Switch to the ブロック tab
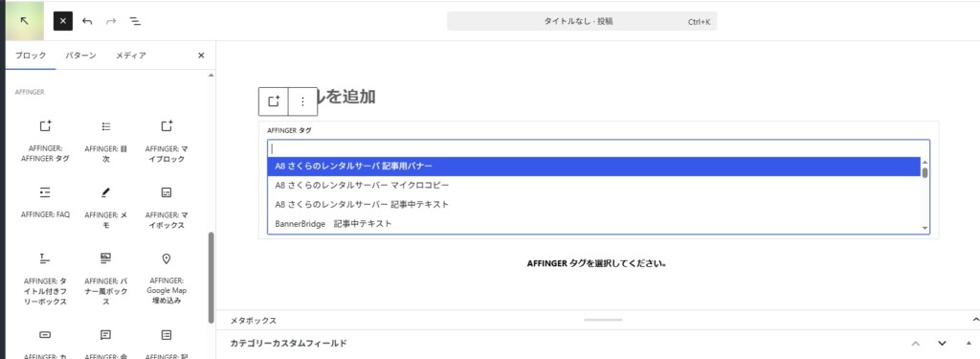The image size is (980, 359). (31, 56)
